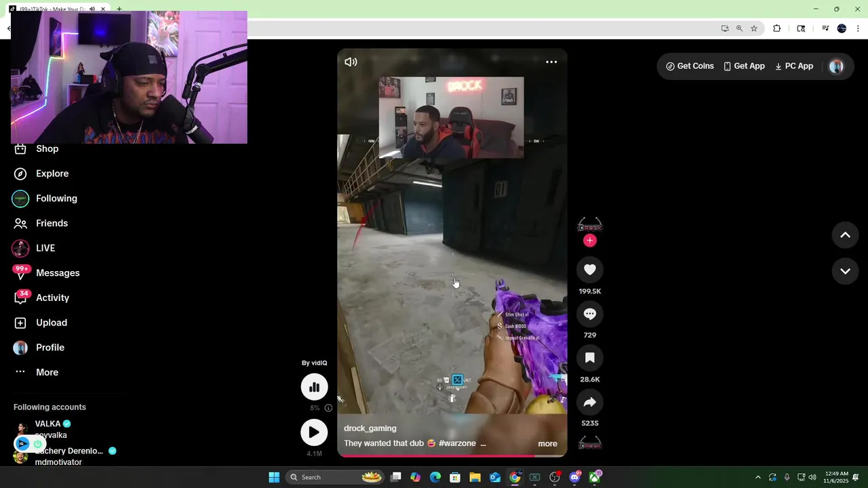Open Messages with the 99+ badge
Image resolution: width=868 pixels, height=488 pixels.
click(58, 273)
